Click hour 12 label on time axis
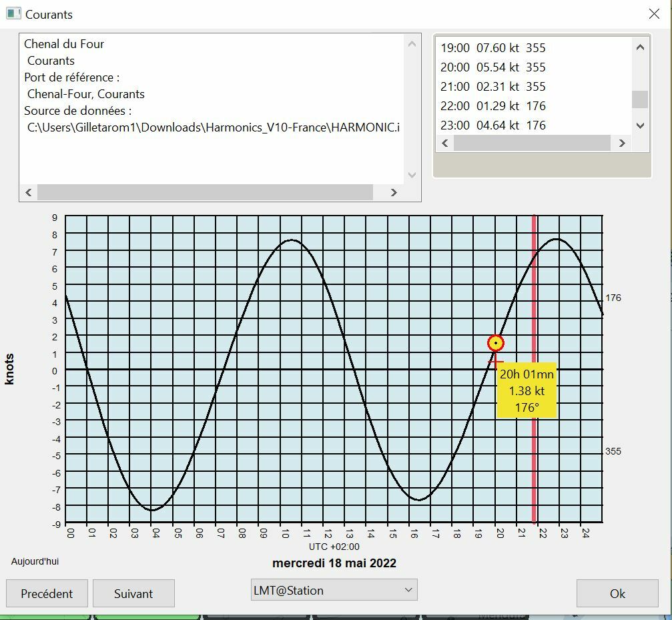The image size is (672, 620). [x=328, y=533]
